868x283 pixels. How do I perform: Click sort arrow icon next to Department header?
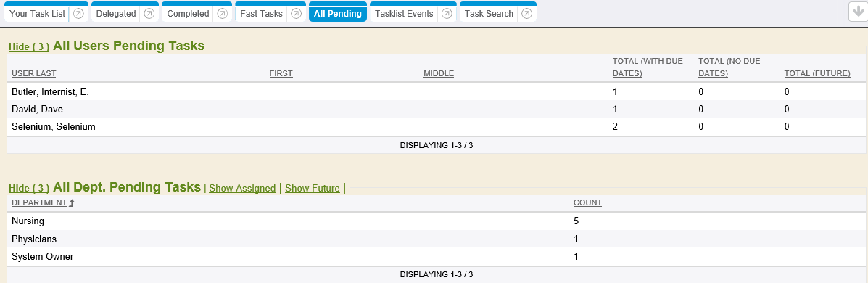tap(71, 203)
